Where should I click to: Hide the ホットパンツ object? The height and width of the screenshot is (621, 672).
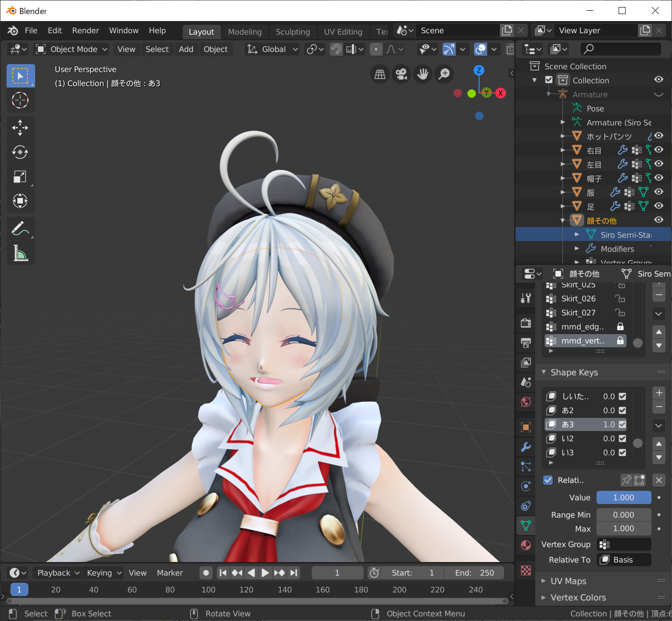(x=659, y=136)
